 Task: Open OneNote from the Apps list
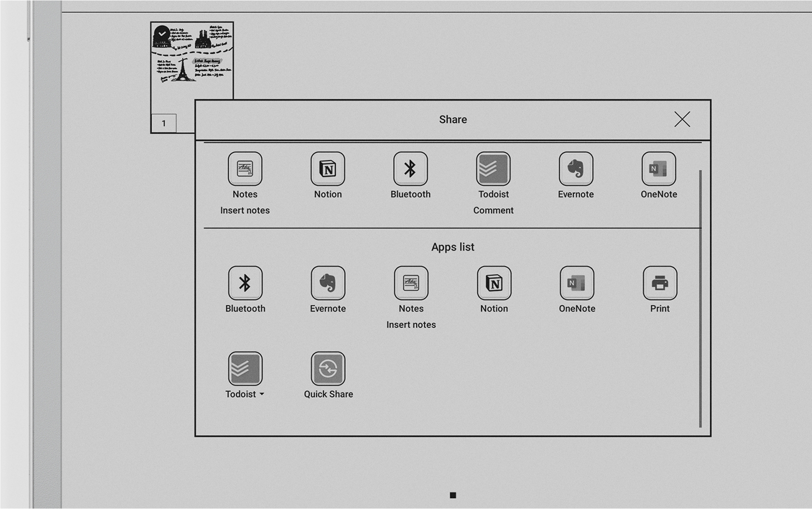click(577, 282)
